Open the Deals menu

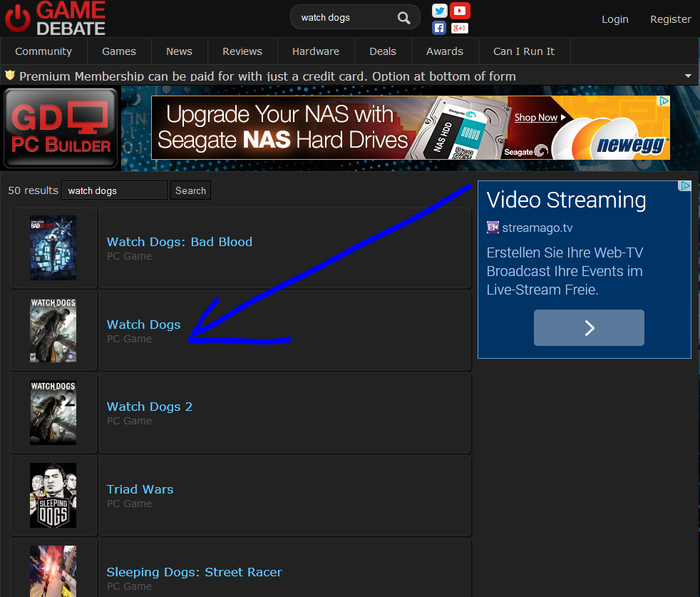tap(383, 51)
